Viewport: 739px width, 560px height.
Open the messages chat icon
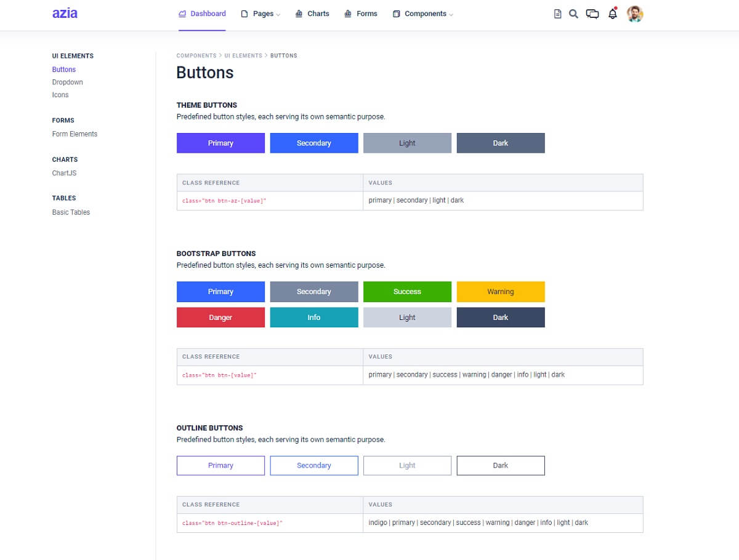pyautogui.click(x=592, y=13)
